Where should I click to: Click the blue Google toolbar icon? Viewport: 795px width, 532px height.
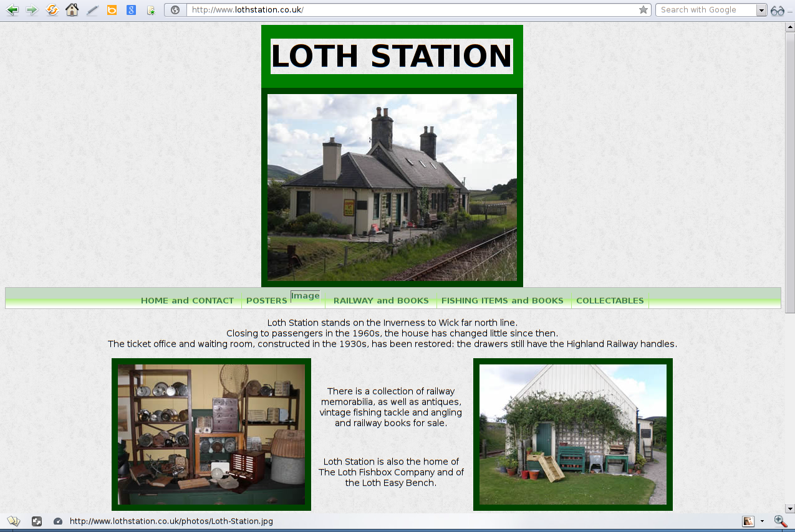(x=131, y=10)
